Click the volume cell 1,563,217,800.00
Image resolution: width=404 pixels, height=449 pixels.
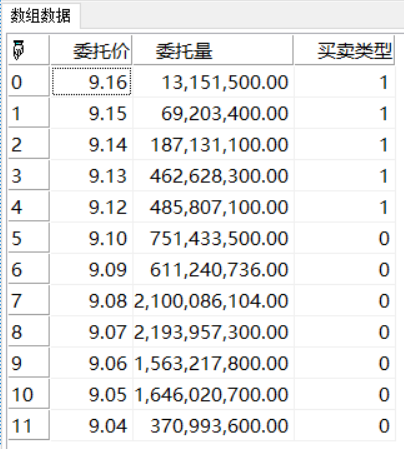click(213, 363)
